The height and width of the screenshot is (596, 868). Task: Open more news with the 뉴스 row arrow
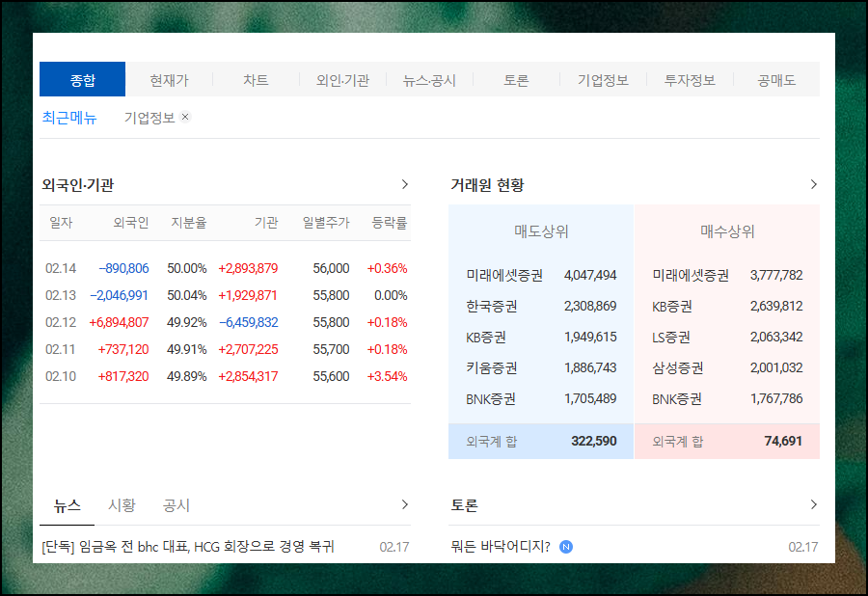click(405, 504)
